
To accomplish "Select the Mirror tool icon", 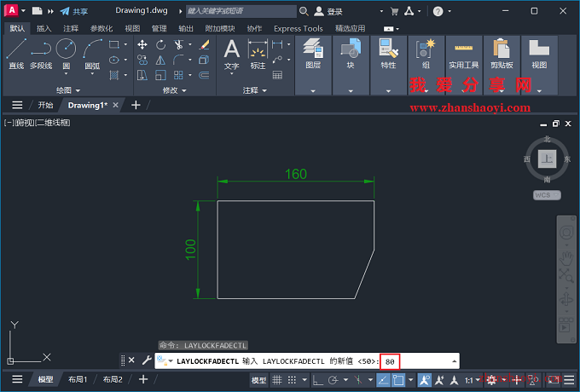I will (160, 60).
